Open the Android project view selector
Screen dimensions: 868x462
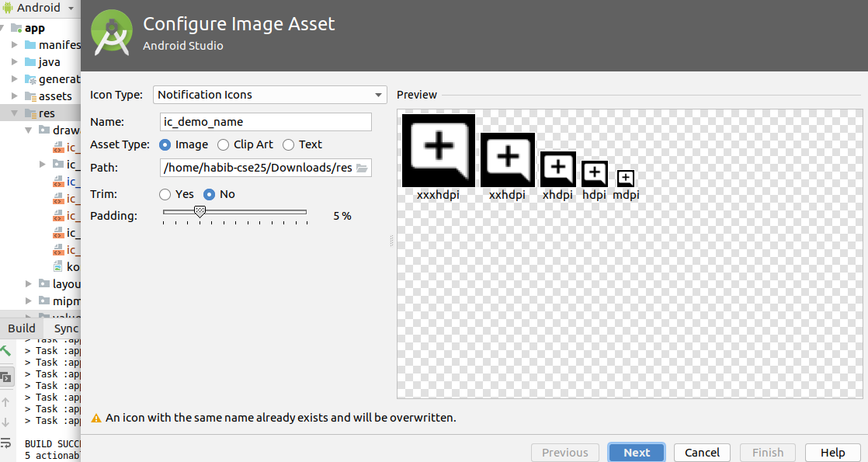click(39, 8)
